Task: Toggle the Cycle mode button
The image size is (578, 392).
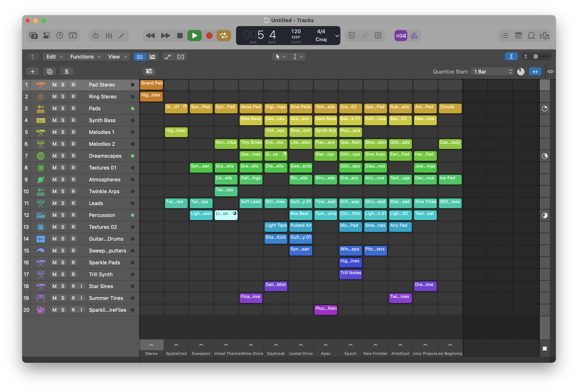Action: click(x=224, y=36)
